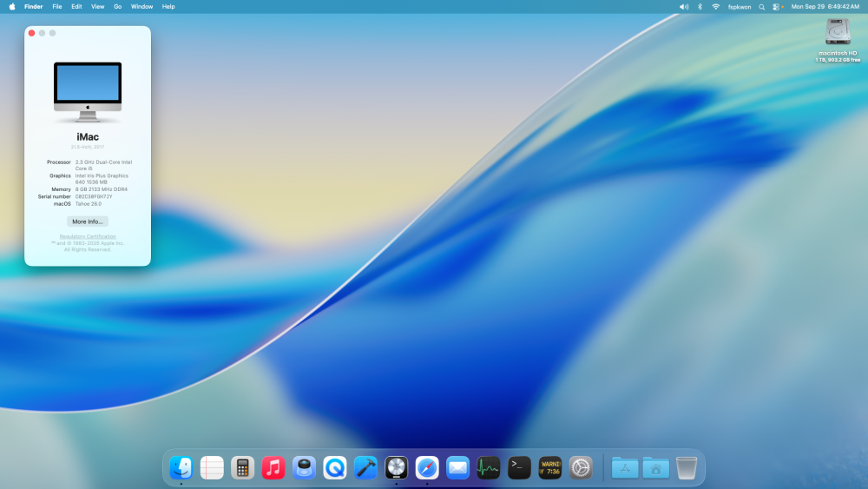Open System Settings gear in Dock

click(x=581, y=467)
